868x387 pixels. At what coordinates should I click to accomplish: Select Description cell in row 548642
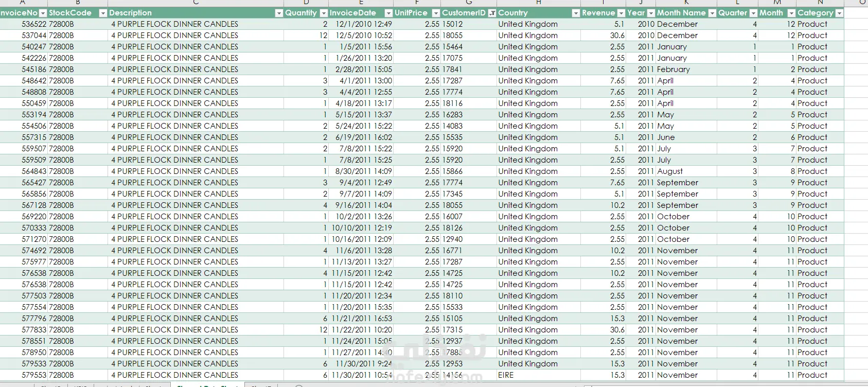coord(196,81)
